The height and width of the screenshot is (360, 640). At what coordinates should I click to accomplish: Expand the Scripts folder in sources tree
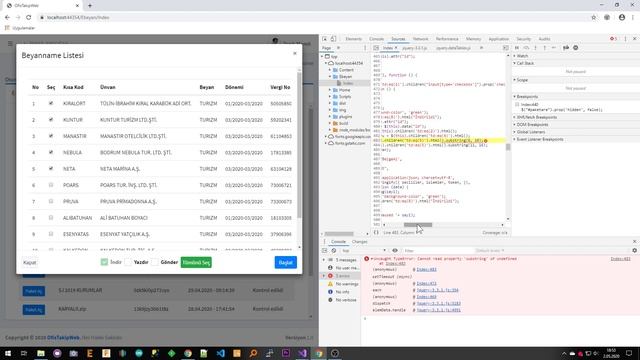pyautogui.click(x=330, y=96)
